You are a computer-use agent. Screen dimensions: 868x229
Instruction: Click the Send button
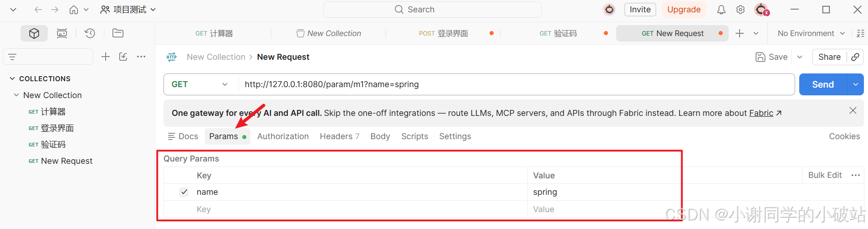point(823,84)
